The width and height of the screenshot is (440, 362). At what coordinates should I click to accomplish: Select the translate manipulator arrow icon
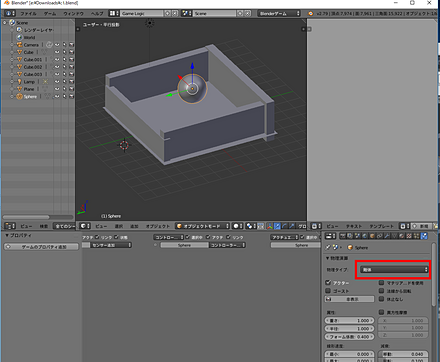click(x=277, y=226)
